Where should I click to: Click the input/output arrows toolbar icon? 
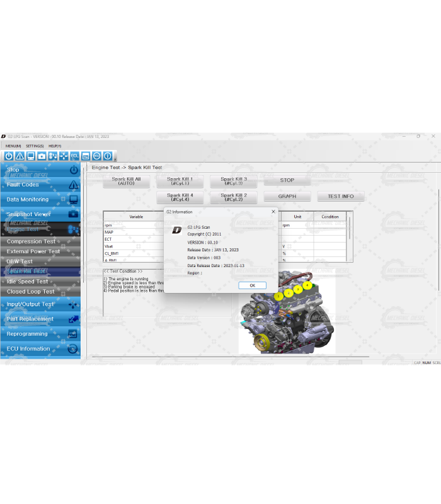click(x=64, y=156)
